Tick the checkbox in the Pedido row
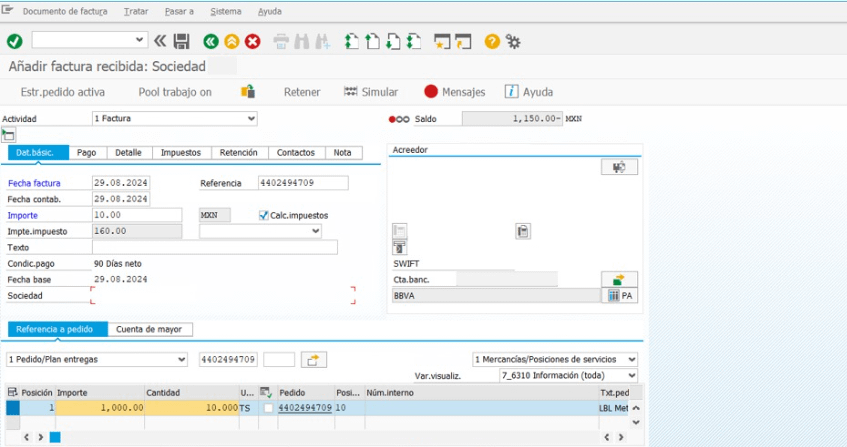The height and width of the screenshot is (447, 847). [267, 408]
